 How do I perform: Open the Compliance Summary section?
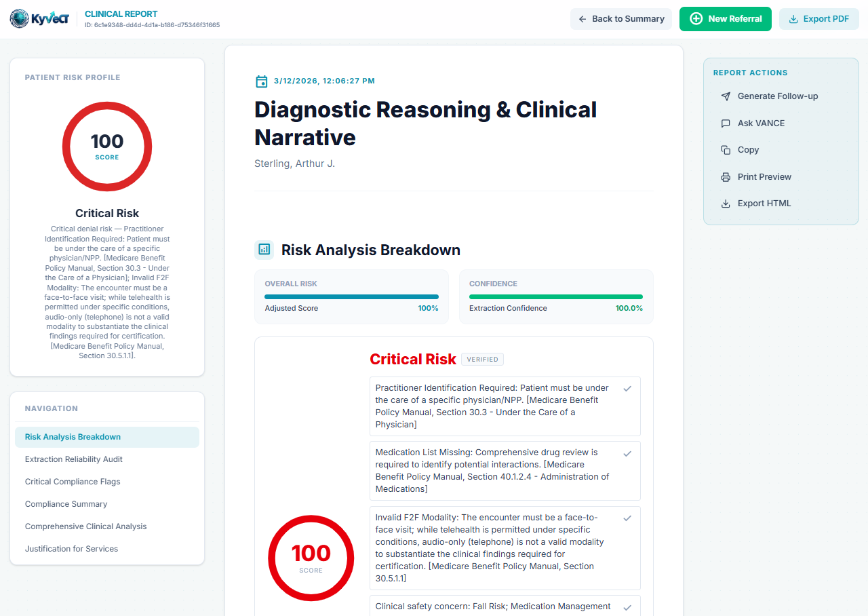[x=66, y=503]
